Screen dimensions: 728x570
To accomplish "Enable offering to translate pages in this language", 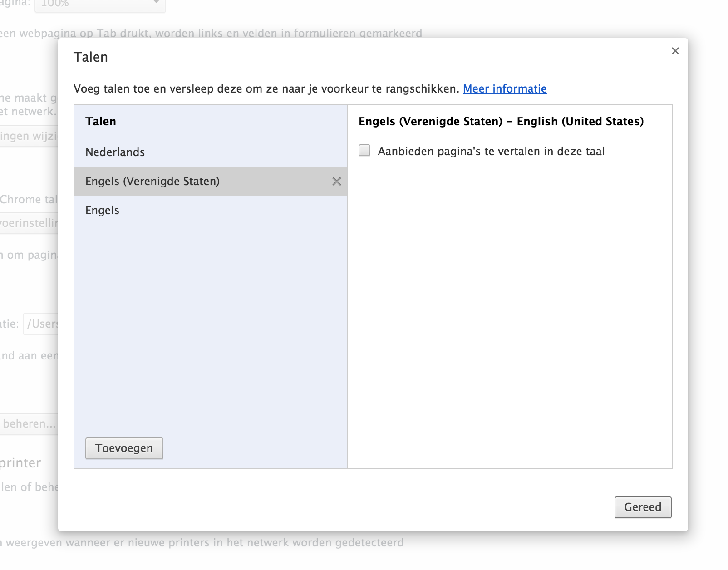I will [x=364, y=151].
